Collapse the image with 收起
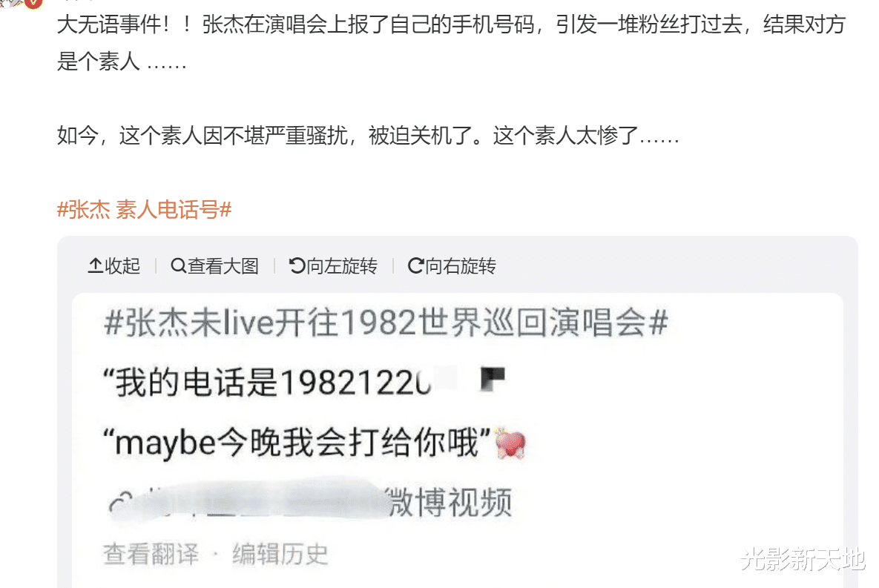The image size is (879, 588). (113, 265)
